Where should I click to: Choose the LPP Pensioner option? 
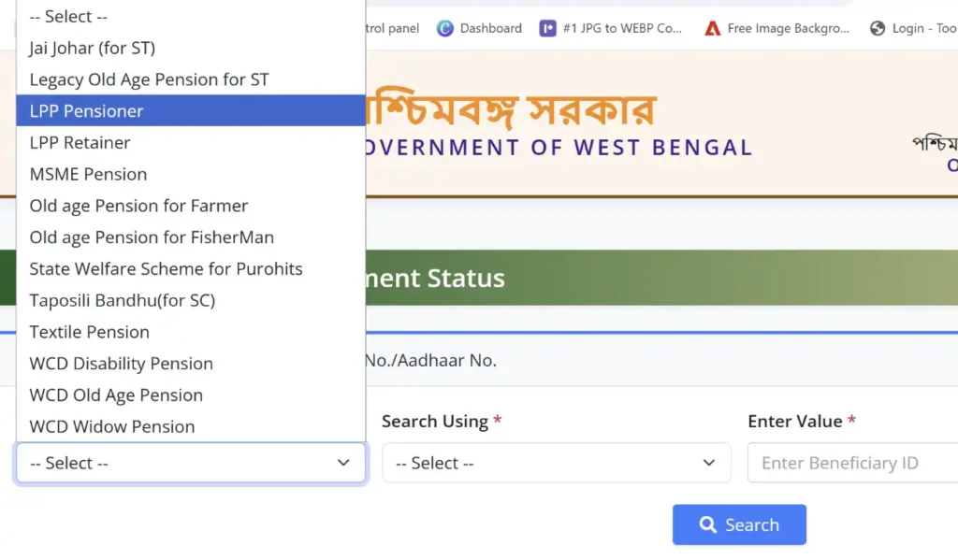pos(191,110)
